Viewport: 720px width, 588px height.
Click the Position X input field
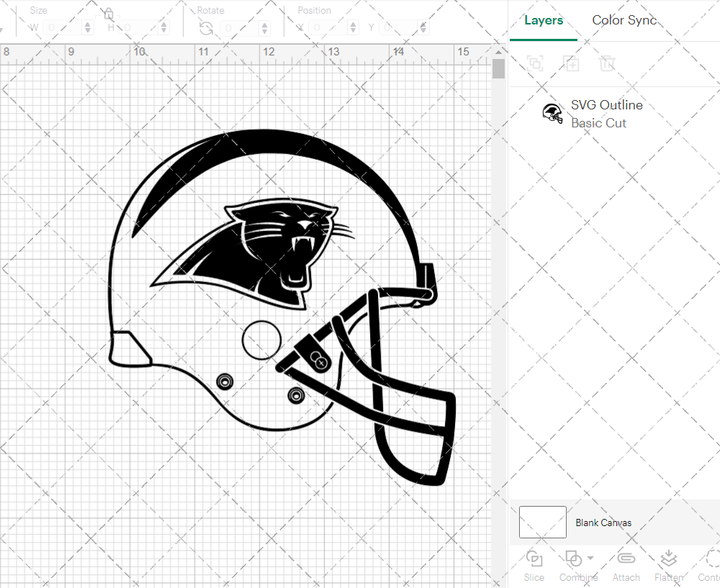pyautogui.click(x=328, y=27)
